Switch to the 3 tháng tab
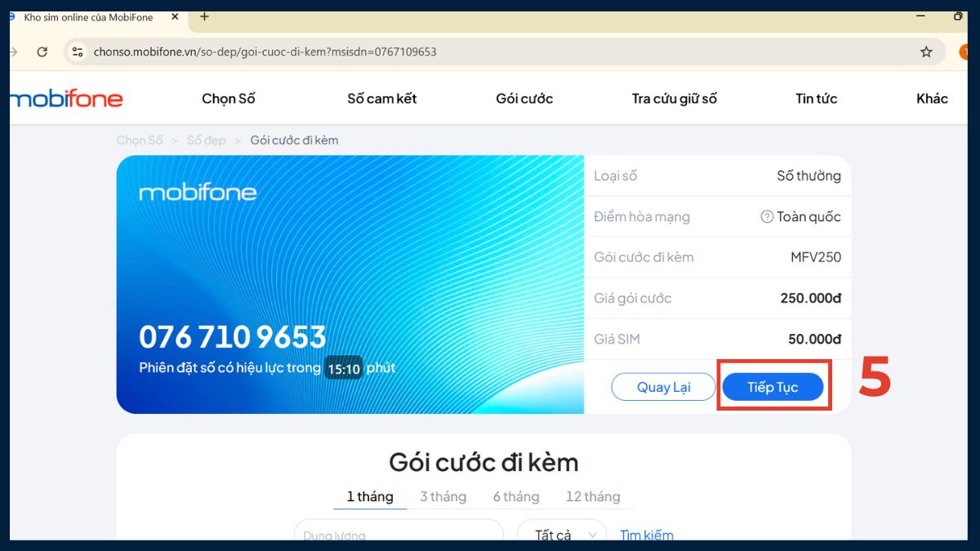Image resolution: width=980 pixels, height=551 pixels. [x=443, y=496]
